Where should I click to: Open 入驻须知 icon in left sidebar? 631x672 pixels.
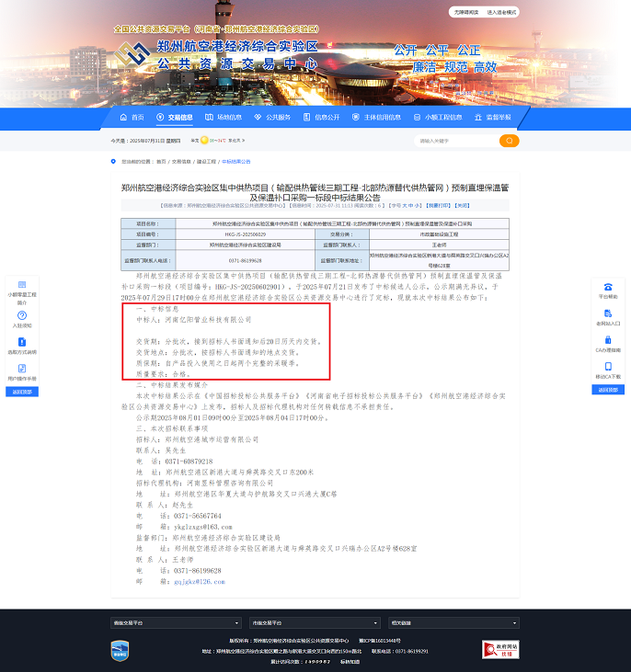[22, 317]
